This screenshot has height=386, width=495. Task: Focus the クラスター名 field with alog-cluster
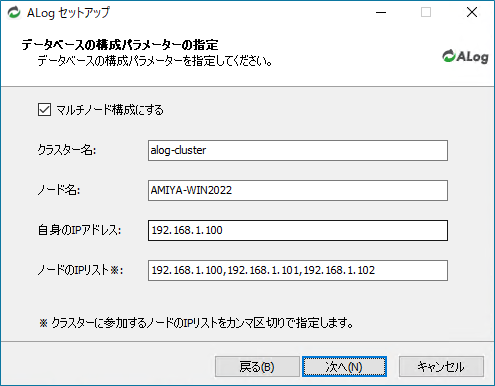[298, 150]
